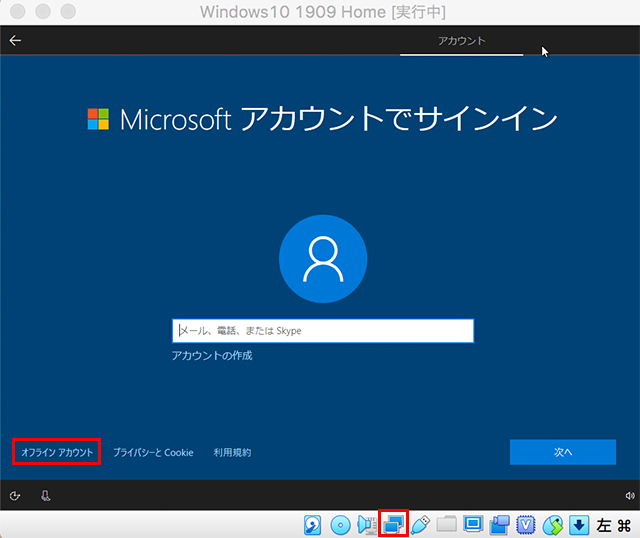Click the display settings status icon

pos(473,524)
